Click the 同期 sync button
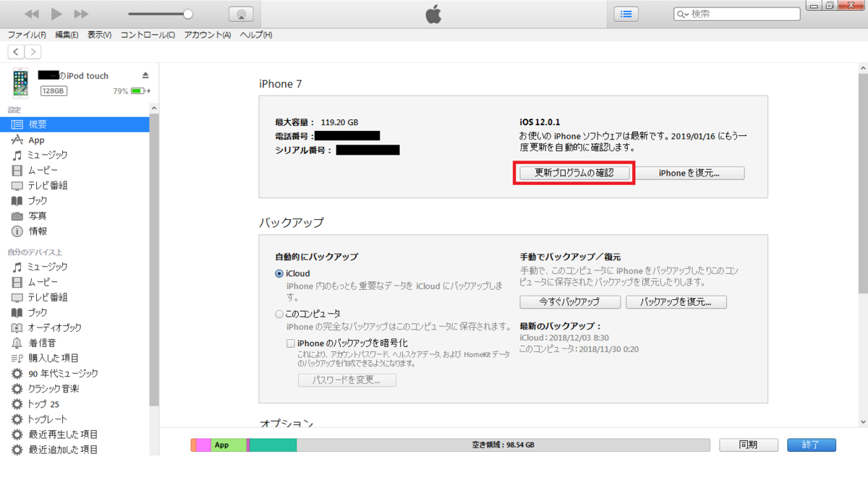 click(749, 445)
